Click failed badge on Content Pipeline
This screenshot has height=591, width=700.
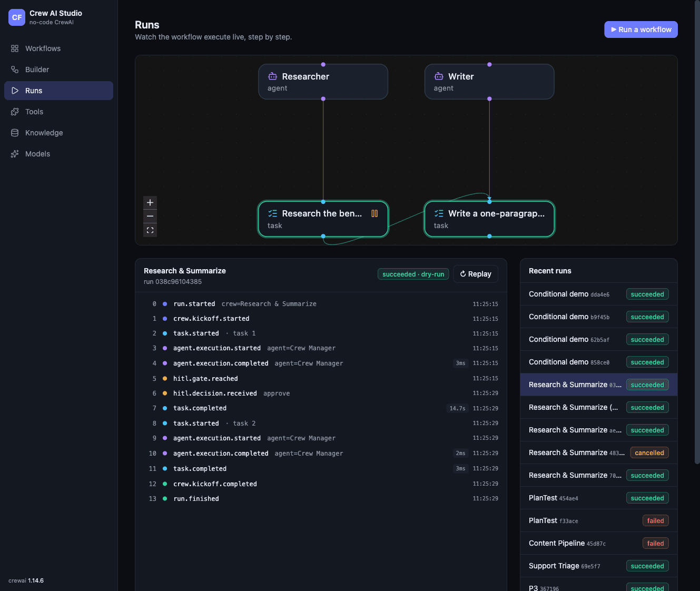[655, 543]
